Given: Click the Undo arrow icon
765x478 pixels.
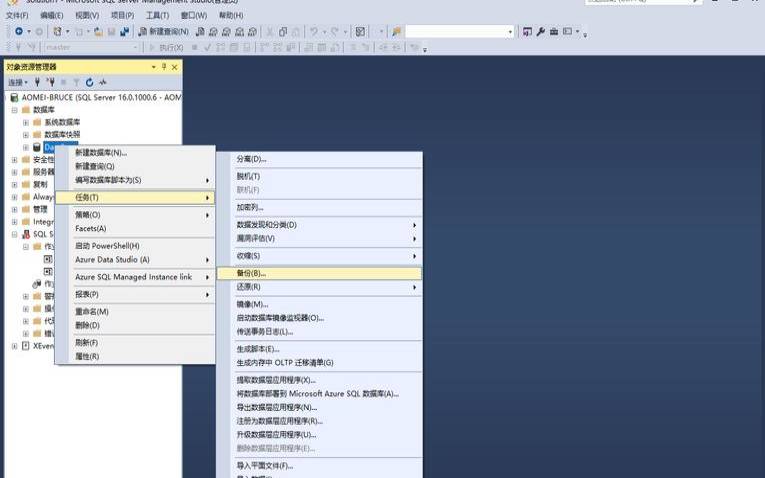Looking at the screenshot, I should pos(314,31).
